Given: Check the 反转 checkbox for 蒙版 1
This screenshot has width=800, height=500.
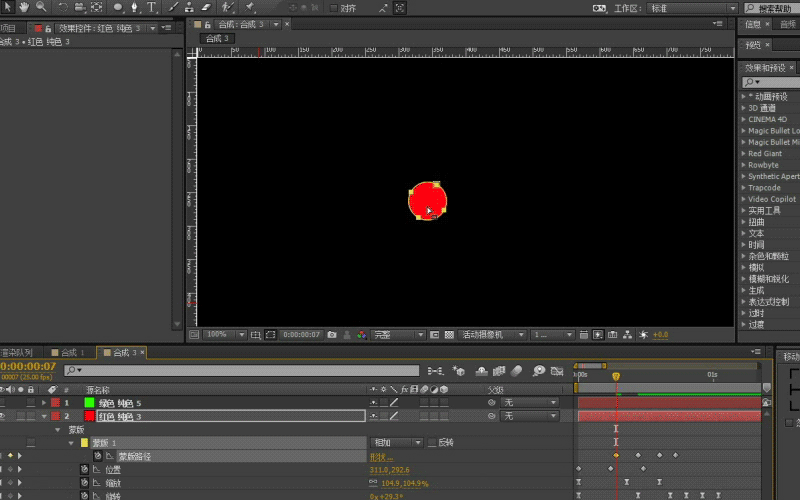Looking at the screenshot, I should click(x=432, y=443).
